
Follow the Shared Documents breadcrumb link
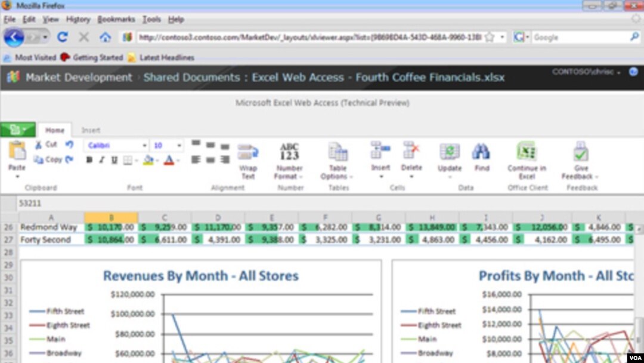191,77
